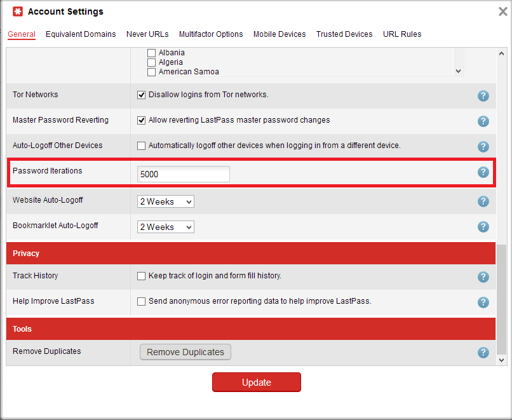Click the Master Password Reverting label
512x420 pixels.
click(60, 120)
